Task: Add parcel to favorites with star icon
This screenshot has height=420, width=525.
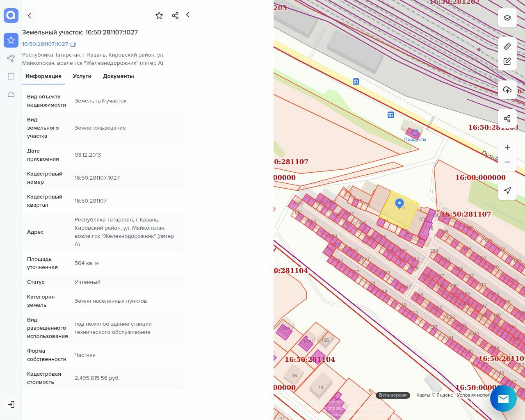Action: (x=159, y=16)
